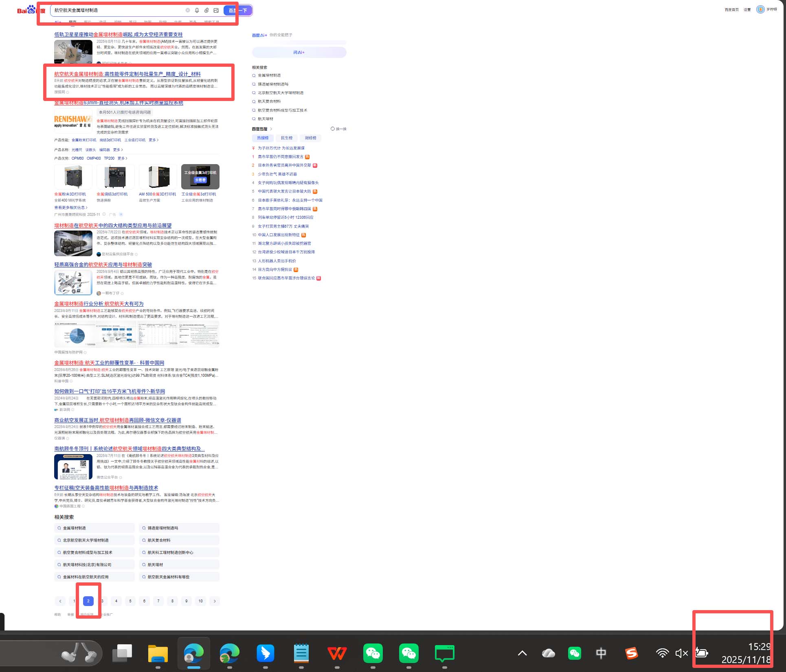Click the microphone voice search icon

[x=197, y=11]
